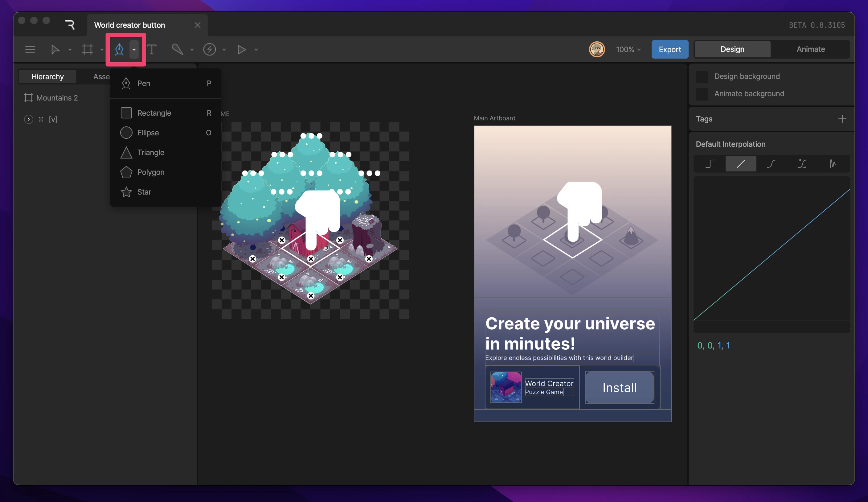
Task: Enable the Animate background checkbox
Action: click(702, 94)
